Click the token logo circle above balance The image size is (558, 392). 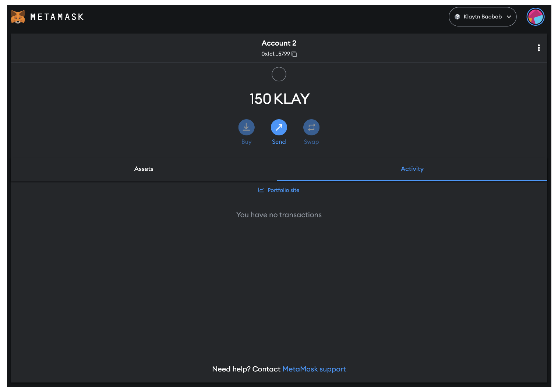[x=279, y=74]
